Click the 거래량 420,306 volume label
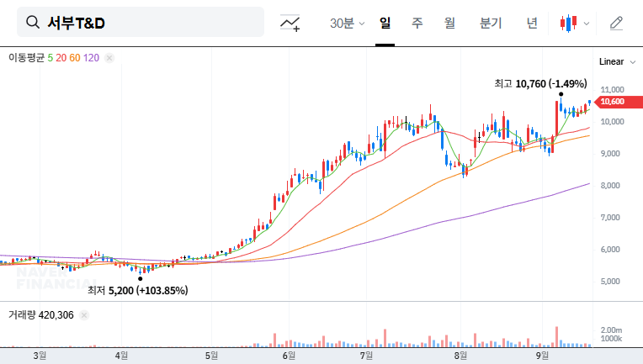 point(41,315)
